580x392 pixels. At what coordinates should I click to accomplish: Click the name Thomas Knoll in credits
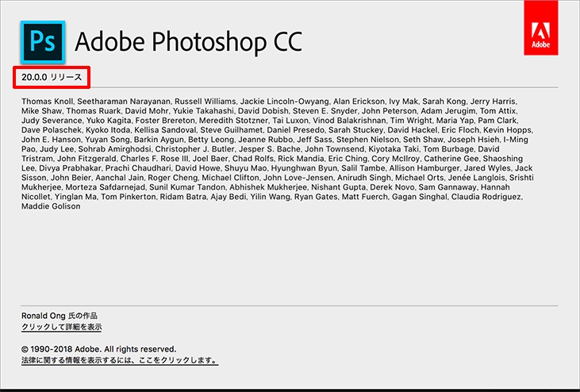point(48,102)
